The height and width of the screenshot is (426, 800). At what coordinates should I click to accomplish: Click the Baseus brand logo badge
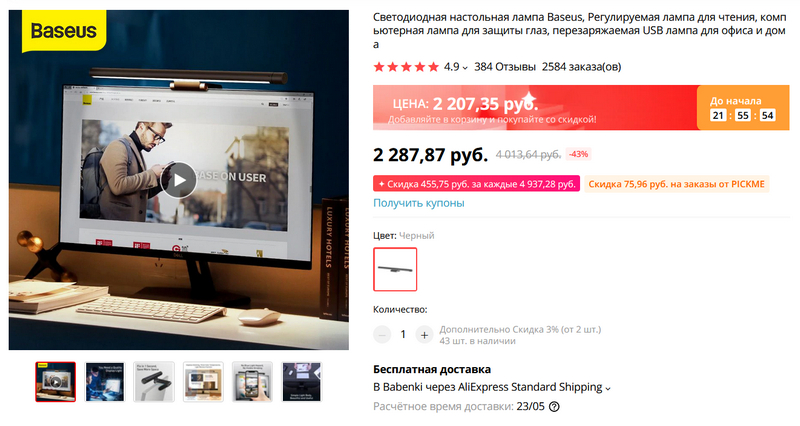coord(64,31)
